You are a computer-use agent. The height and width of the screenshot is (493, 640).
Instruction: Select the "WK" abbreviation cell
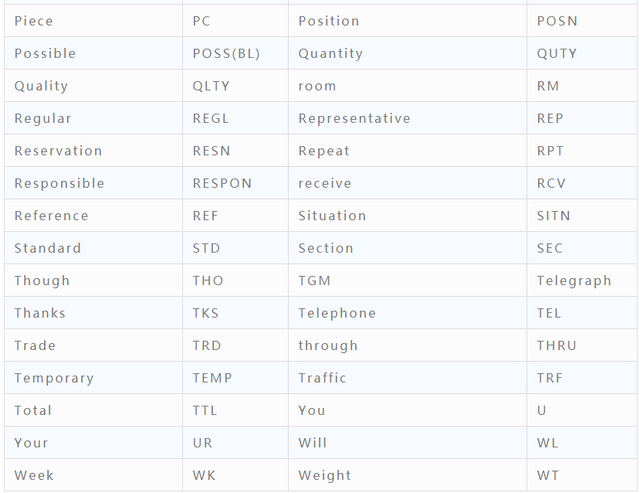204,476
